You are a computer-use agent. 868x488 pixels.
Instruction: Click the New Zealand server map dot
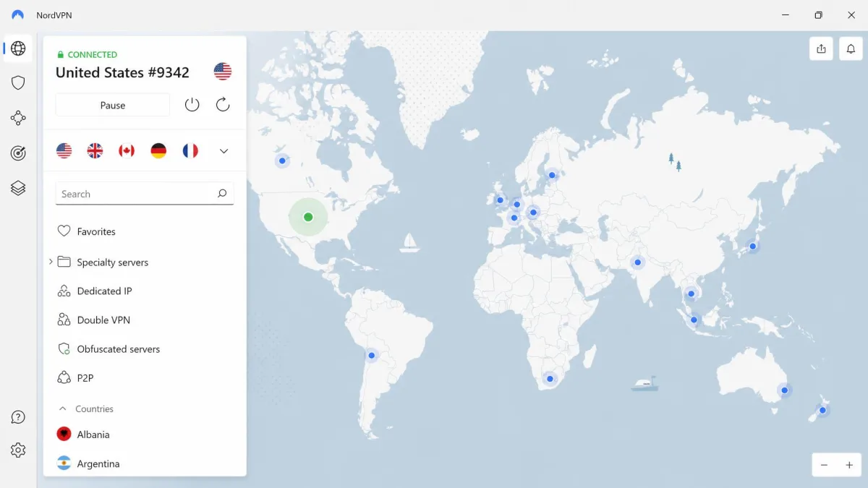[x=822, y=411]
